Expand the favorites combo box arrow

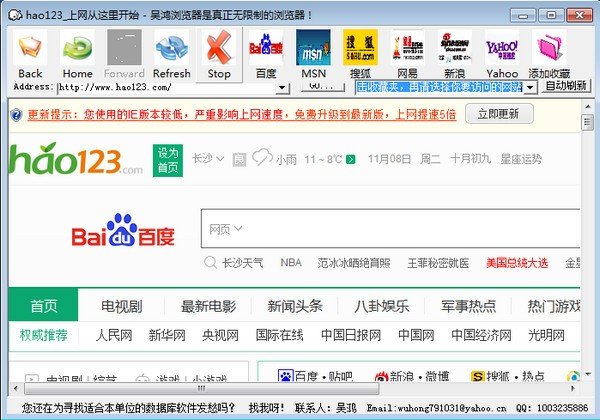(530, 87)
